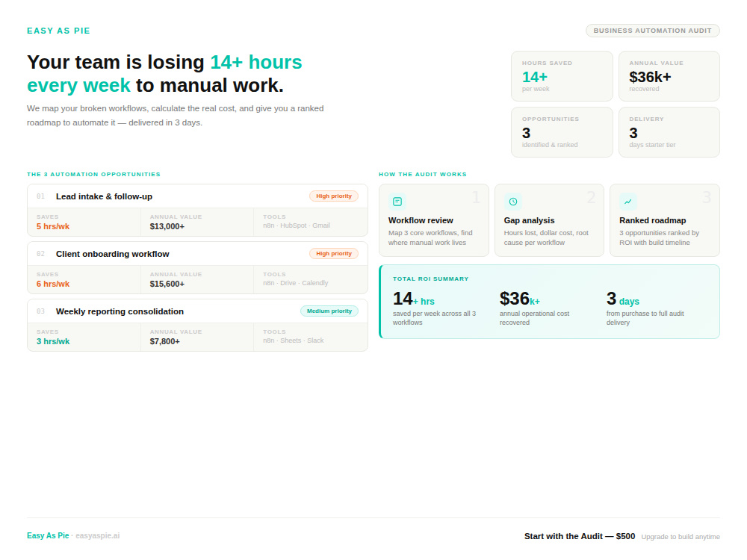Screen dimensions: 747x560
Task: Click the Medium priority badge
Action: (x=329, y=311)
